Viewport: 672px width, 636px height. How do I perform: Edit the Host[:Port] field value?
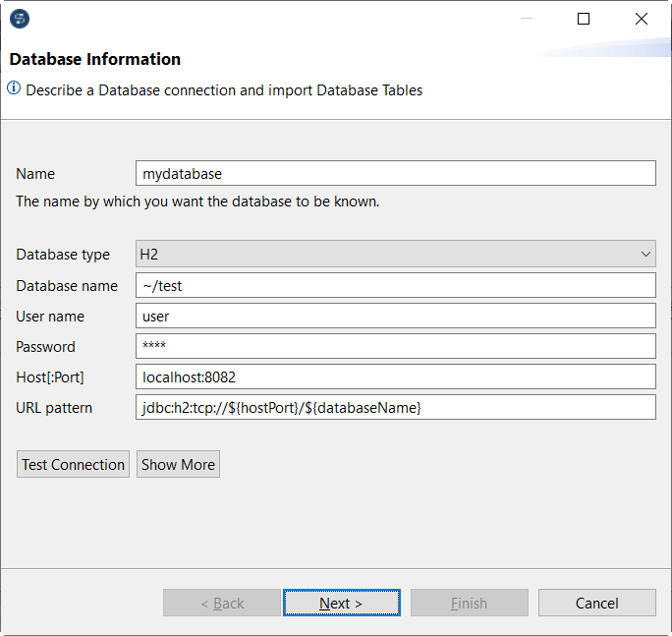coord(395,376)
